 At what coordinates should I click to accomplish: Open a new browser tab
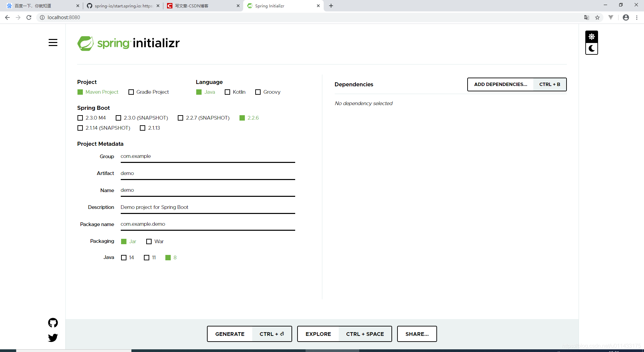tap(331, 6)
